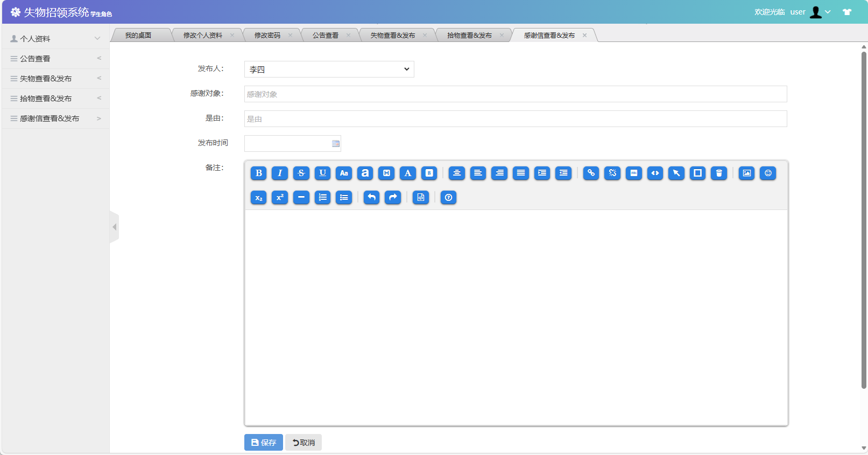Insert a hyperlink in the editor

pos(591,173)
